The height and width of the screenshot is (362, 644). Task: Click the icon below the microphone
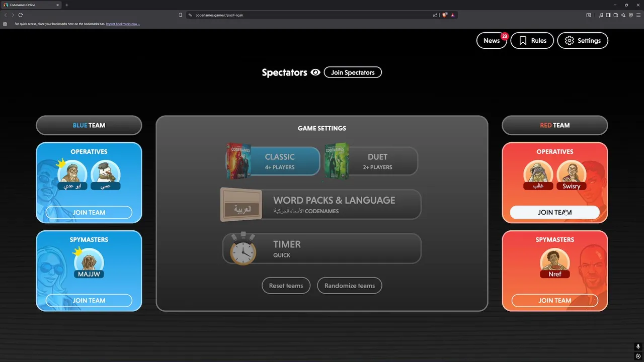click(x=638, y=356)
